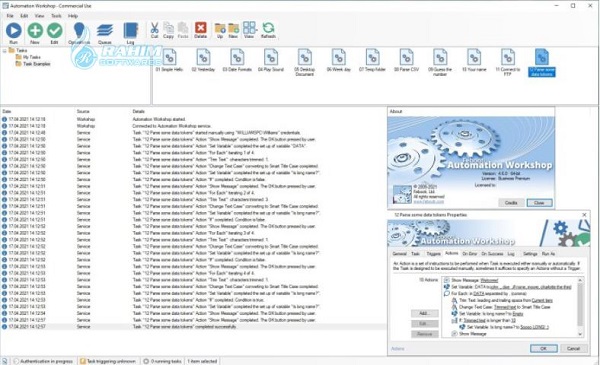
Task: Switch to the Log tab in Properties
Action: click(511, 254)
